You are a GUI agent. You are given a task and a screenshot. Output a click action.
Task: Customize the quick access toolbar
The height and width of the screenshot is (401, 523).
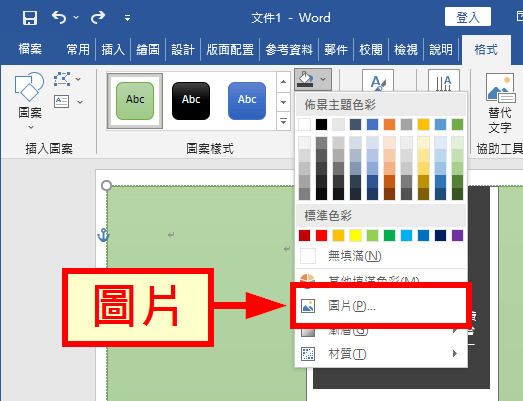(127, 18)
